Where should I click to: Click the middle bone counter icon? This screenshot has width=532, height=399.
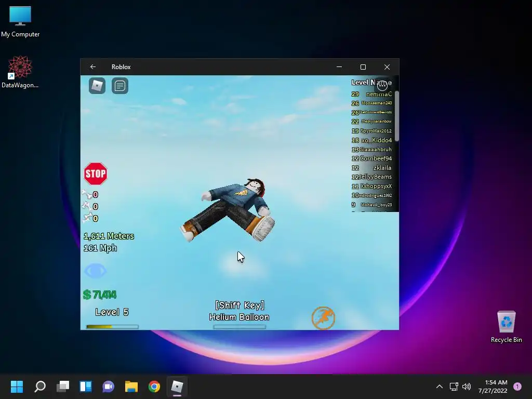click(x=87, y=206)
